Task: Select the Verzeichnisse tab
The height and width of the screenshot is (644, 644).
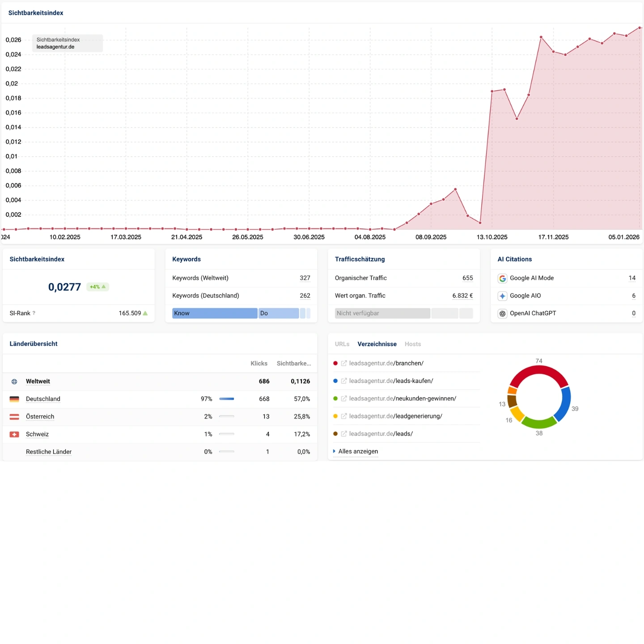Action: coord(377,344)
